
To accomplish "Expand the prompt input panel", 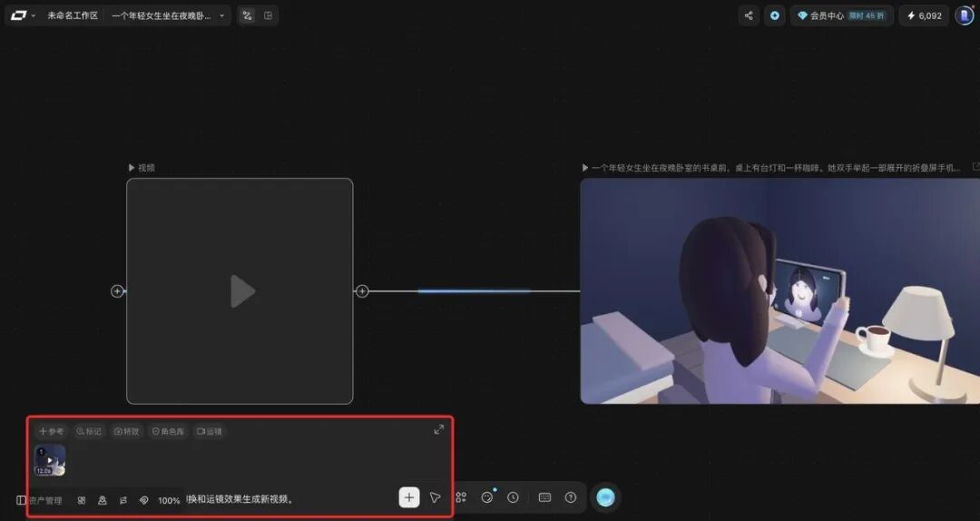I will (x=439, y=429).
